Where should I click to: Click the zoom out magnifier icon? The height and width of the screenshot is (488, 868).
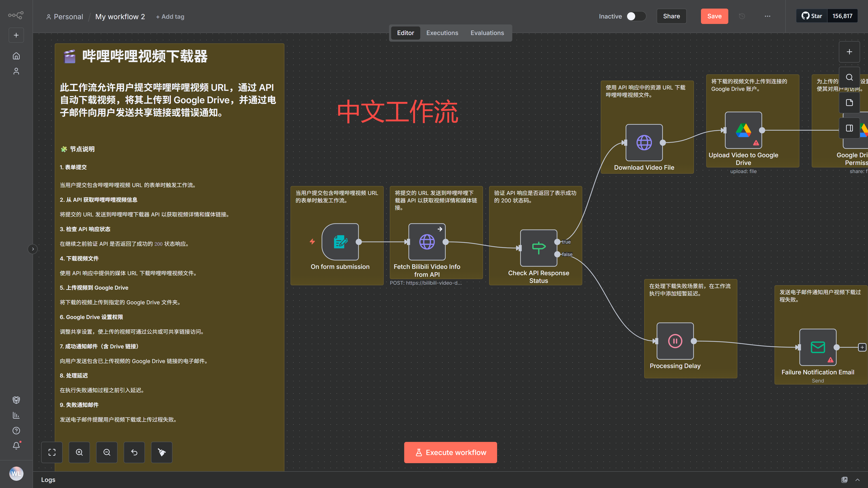(107, 452)
